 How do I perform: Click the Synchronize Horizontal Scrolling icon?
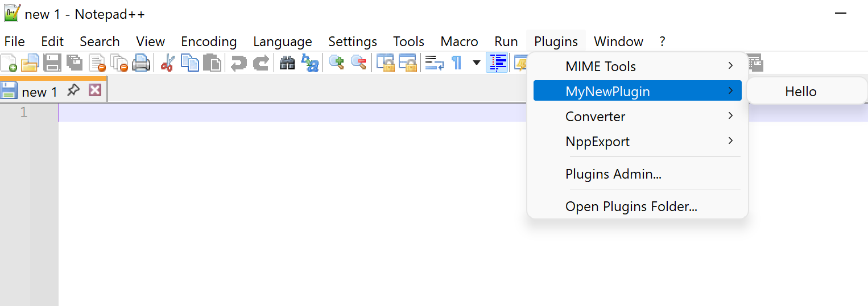coord(408,63)
